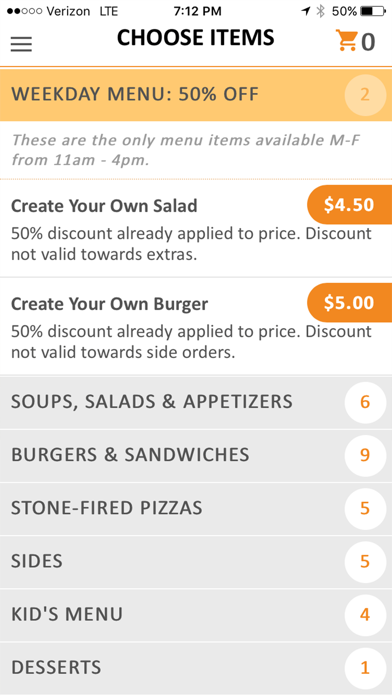Expand Stone-Fired Pizzas category

(x=196, y=509)
